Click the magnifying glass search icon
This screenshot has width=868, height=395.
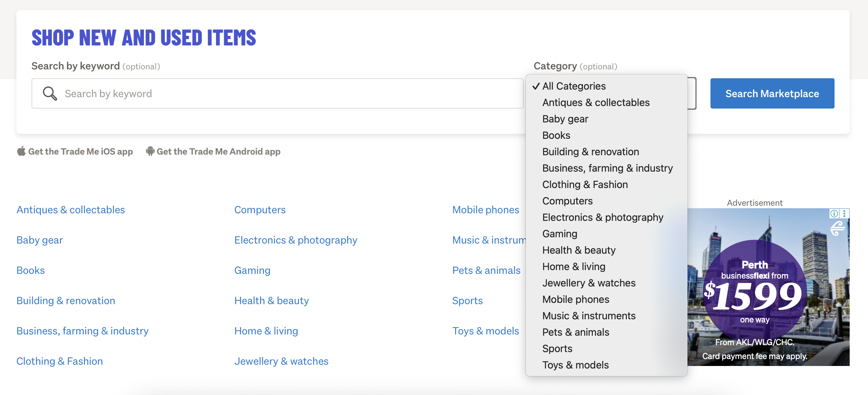(x=50, y=93)
